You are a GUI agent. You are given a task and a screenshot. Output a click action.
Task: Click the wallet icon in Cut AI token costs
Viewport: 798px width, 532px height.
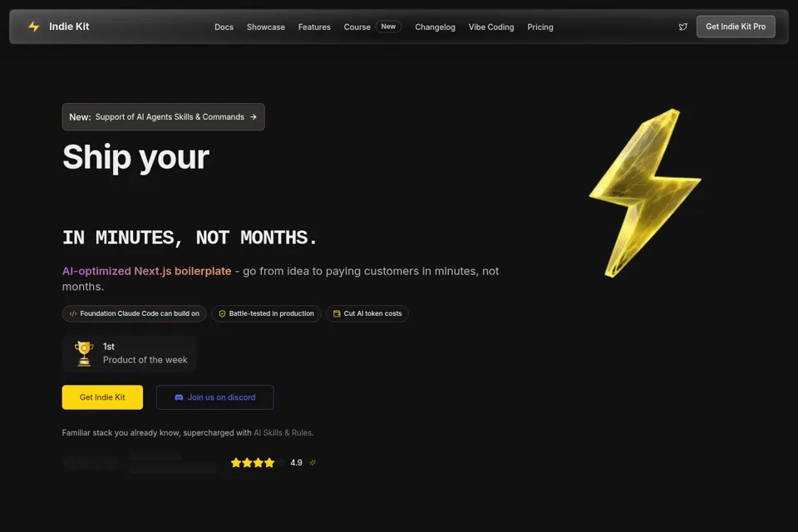(x=337, y=313)
